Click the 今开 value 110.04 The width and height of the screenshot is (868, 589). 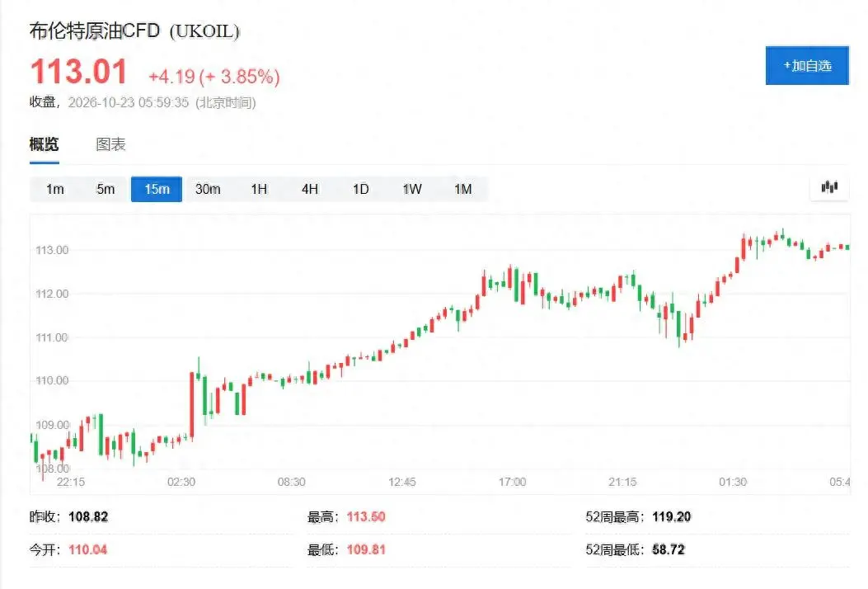tap(87, 549)
